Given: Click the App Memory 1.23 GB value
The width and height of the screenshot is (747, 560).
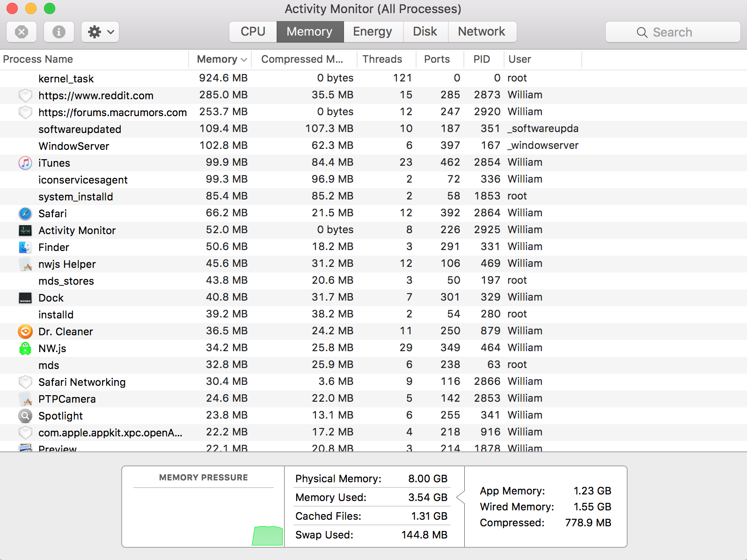Looking at the screenshot, I should tap(593, 491).
